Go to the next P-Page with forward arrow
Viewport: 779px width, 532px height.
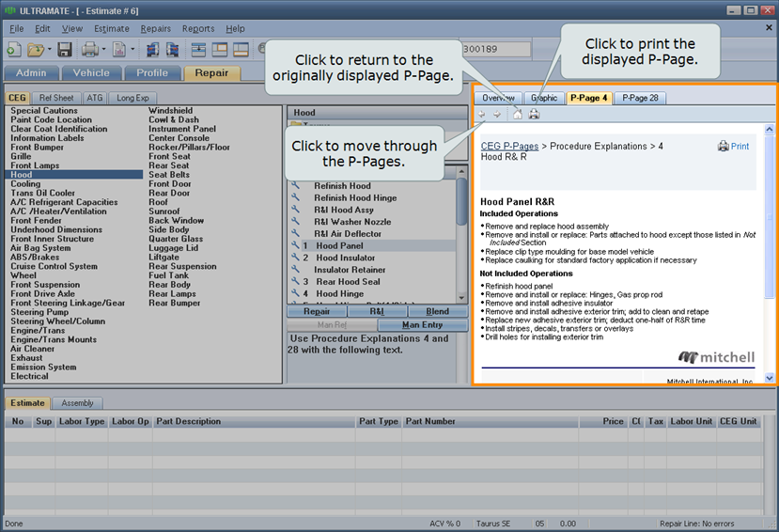click(x=496, y=115)
